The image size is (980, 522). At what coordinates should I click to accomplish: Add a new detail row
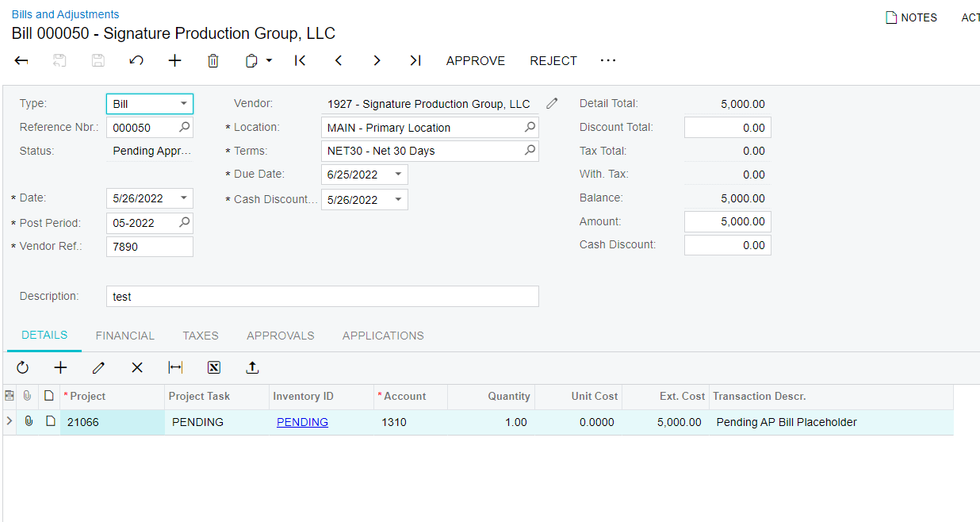coord(60,367)
